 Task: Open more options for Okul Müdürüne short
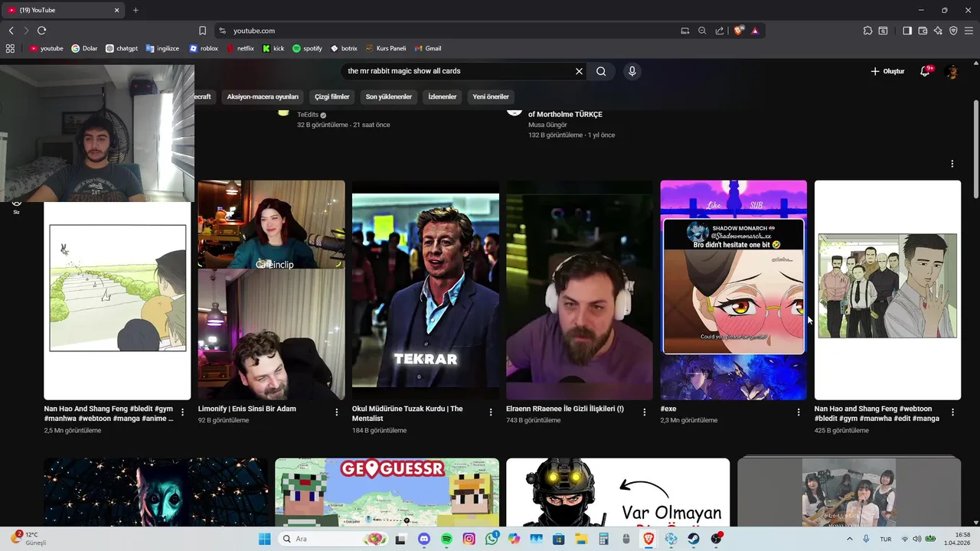click(x=491, y=412)
